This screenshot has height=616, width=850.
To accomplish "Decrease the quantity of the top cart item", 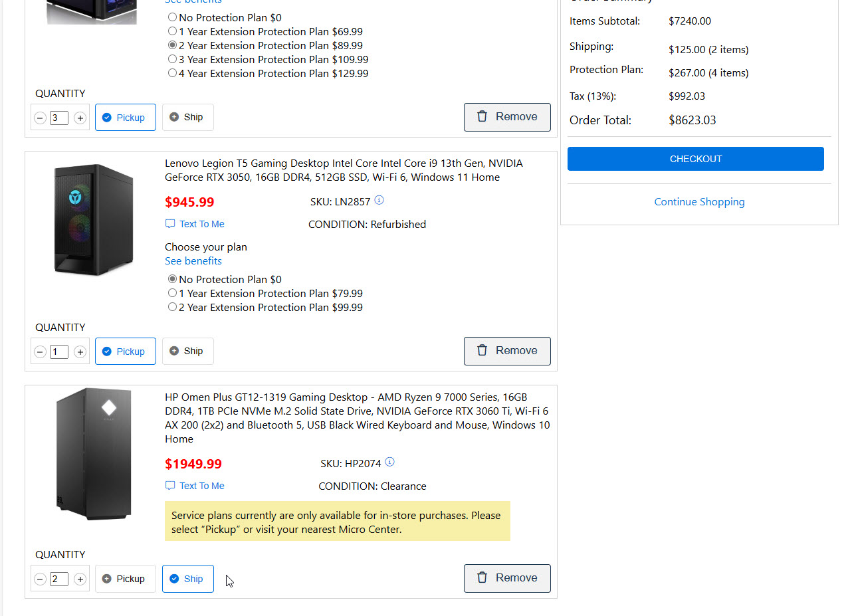I will coord(40,118).
